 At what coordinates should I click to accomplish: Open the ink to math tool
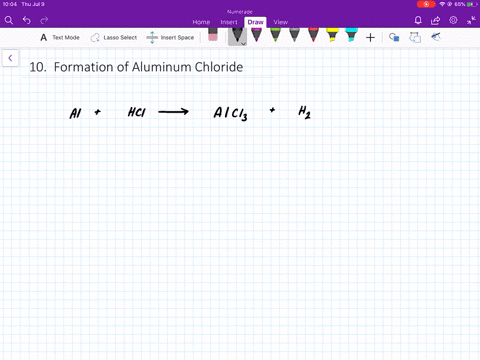pos(436,37)
